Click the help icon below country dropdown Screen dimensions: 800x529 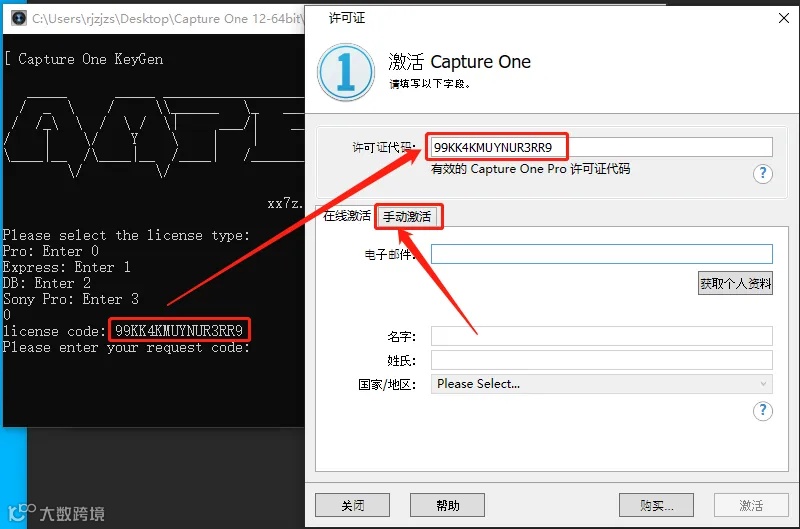coord(762,411)
